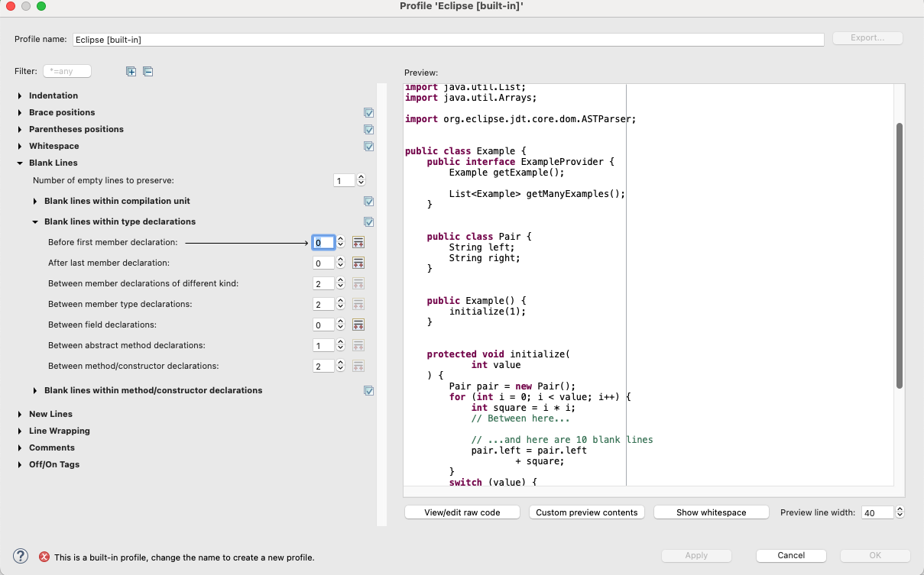This screenshot has height=575, width=924.
Task: Click the help question mark icon
Action: point(21,556)
